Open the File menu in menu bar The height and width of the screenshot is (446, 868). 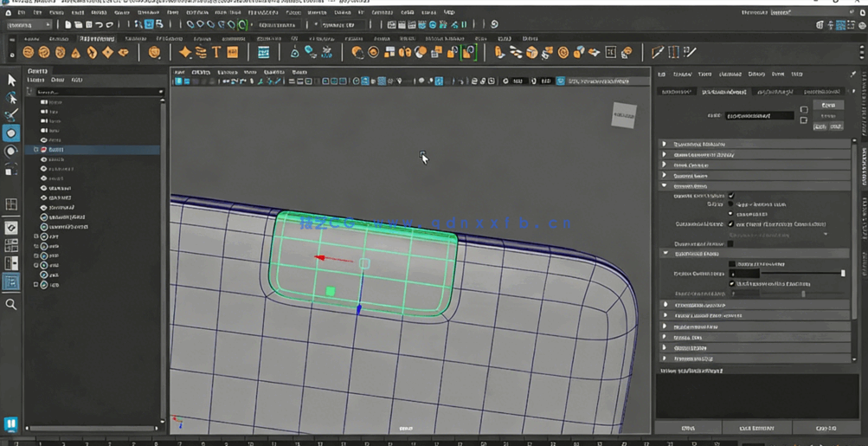(x=22, y=13)
